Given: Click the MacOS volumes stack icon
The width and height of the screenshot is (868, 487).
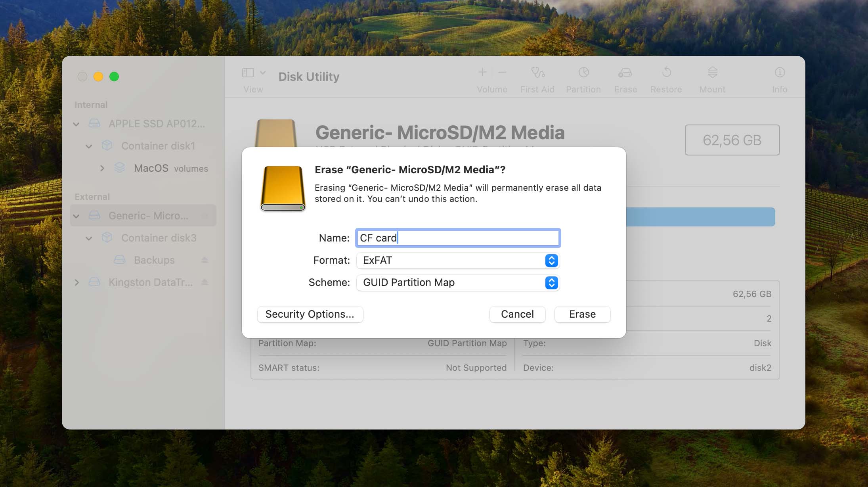Looking at the screenshot, I should pyautogui.click(x=120, y=168).
